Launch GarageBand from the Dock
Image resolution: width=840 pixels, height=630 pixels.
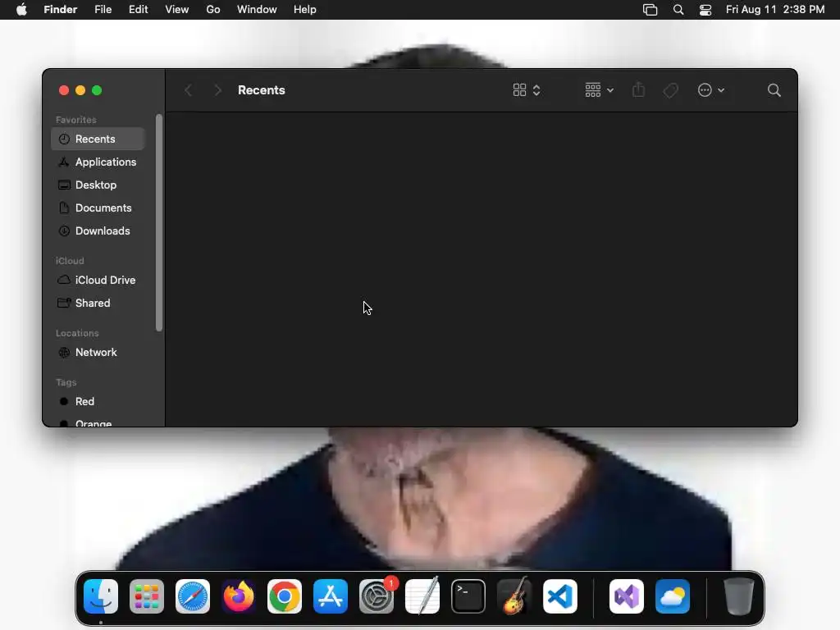point(514,596)
